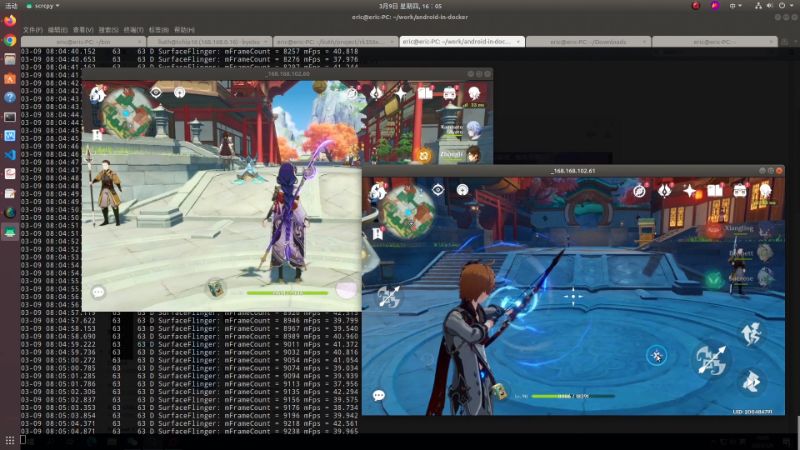The image size is (800, 450).
Task: Open backpack inventory icon in left game window
Action: pyautogui.click(x=449, y=93)
